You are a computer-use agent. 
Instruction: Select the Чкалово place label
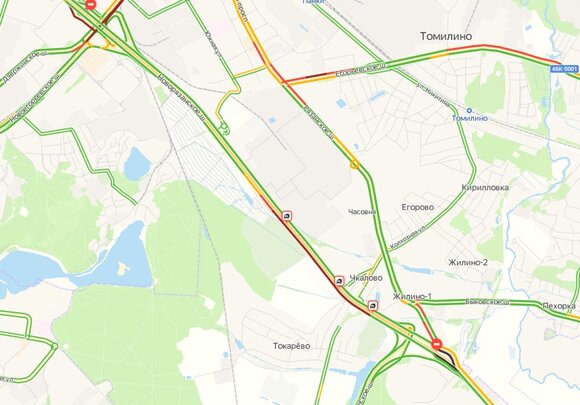(366, 278)
